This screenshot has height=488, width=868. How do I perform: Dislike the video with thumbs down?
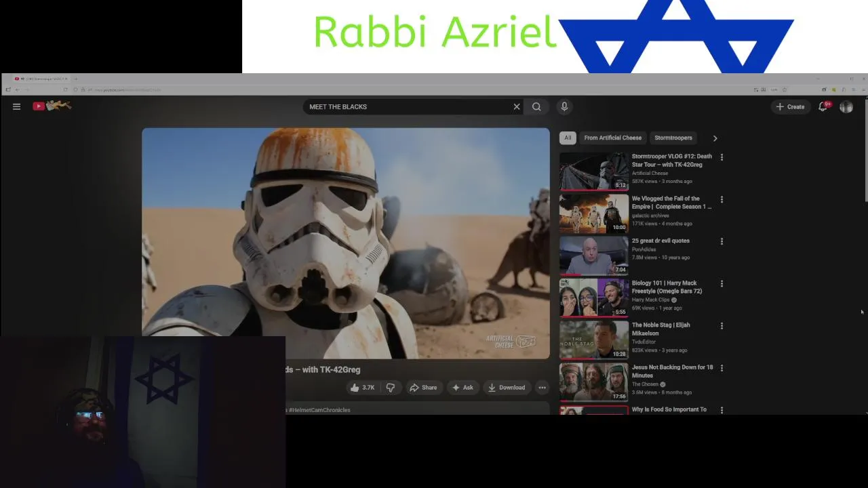391,388
